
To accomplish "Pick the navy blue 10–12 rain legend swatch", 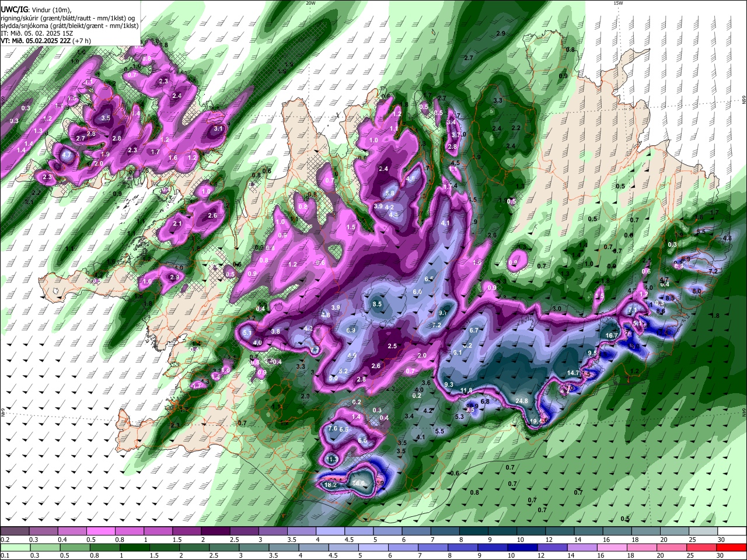I will (523, 547).
